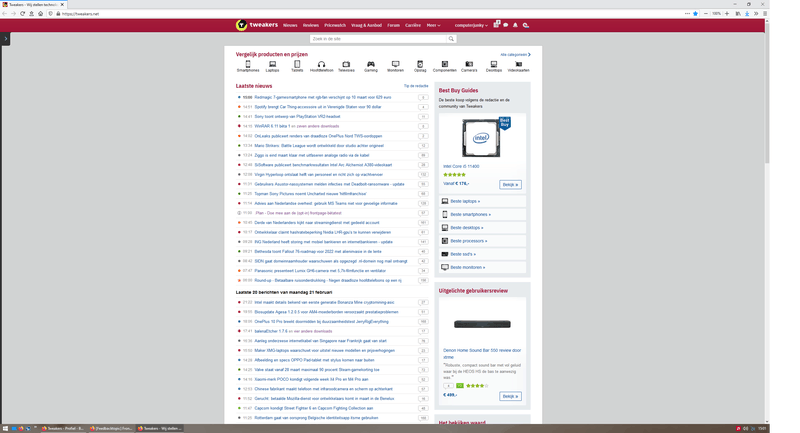The image size is (800, 433).
Task: Open the Videokaarten category icon
Action: tap(518, 66)
